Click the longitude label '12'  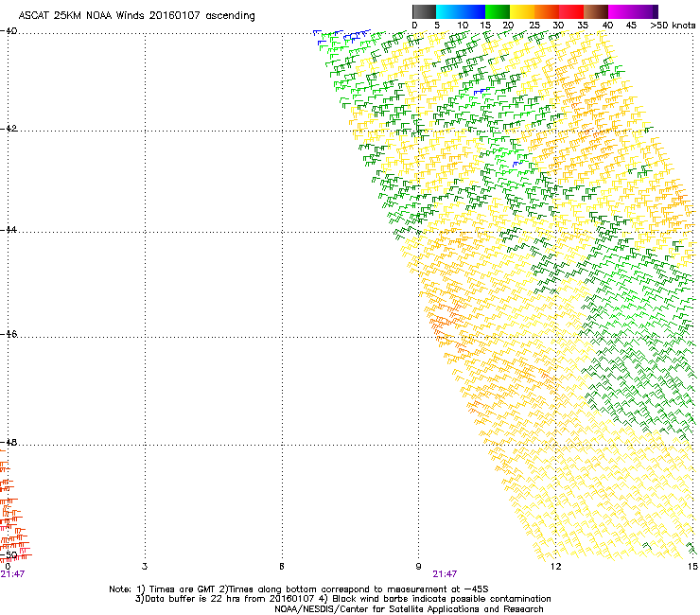(x=555, y=567)
